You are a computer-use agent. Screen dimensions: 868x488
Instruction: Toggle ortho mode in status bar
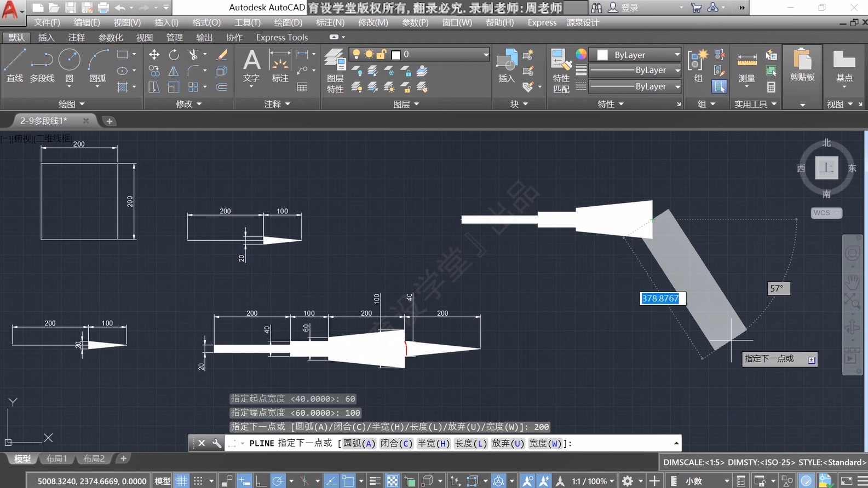click(x=261, y=481)
